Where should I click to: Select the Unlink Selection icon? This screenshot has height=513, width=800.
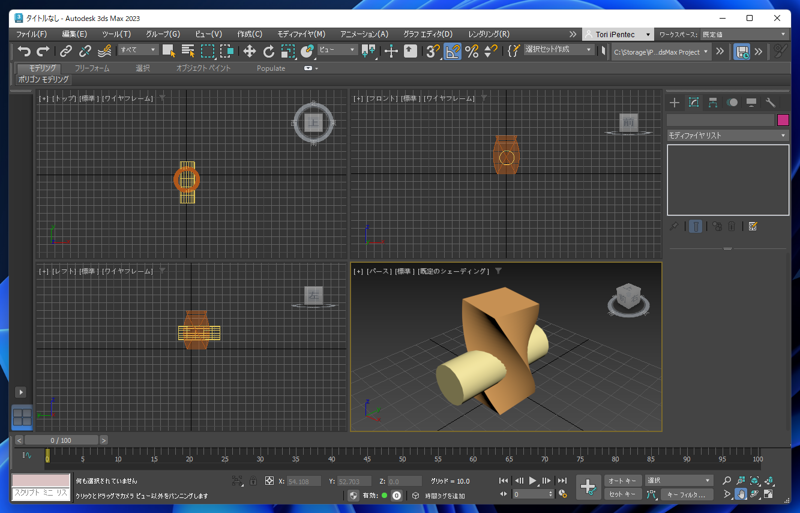coord(85,51)
